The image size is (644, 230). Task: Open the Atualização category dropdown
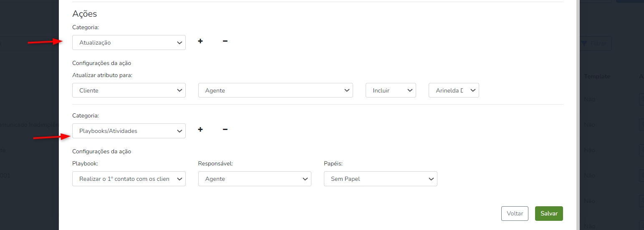pos(129,42)
